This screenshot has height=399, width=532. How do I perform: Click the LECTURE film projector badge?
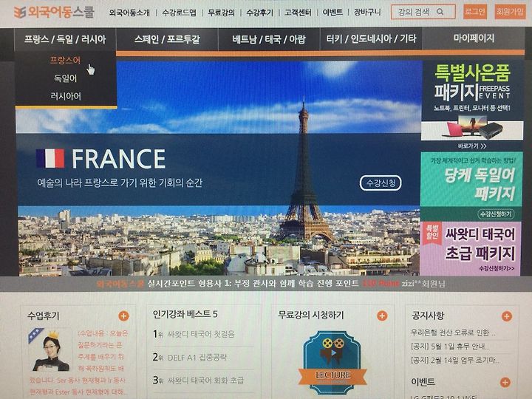tap(332, 362)
